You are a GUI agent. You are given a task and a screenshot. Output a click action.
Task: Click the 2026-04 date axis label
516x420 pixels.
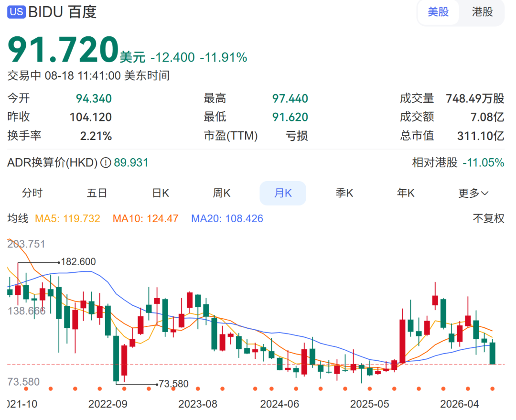[x=460, y=404]
